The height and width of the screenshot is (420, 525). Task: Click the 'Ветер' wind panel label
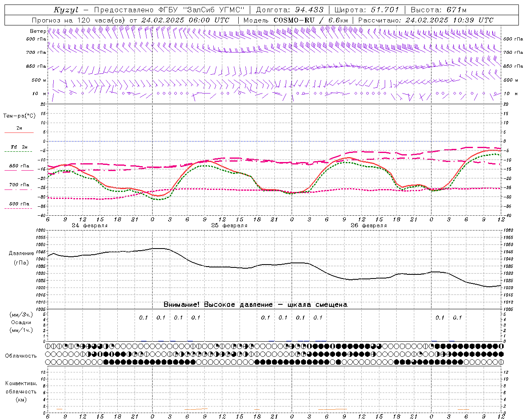pyautogui.click(x=38, y=31)
